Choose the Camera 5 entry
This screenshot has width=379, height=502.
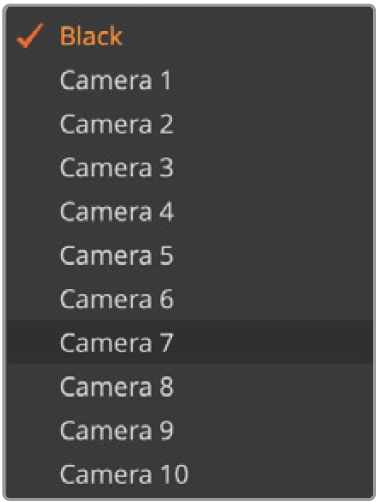[x=189, y=255]
